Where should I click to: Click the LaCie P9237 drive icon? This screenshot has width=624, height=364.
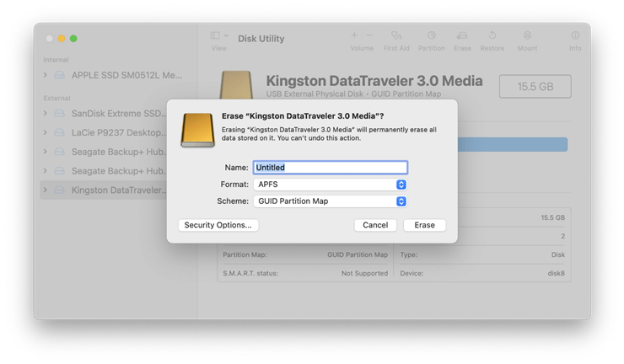click(59, 132)
